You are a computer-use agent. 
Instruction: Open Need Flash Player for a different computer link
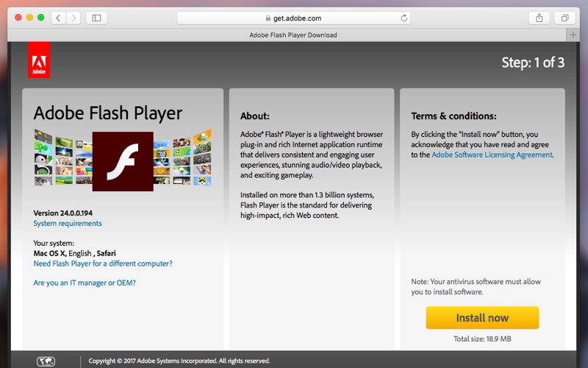coord(103,263)
